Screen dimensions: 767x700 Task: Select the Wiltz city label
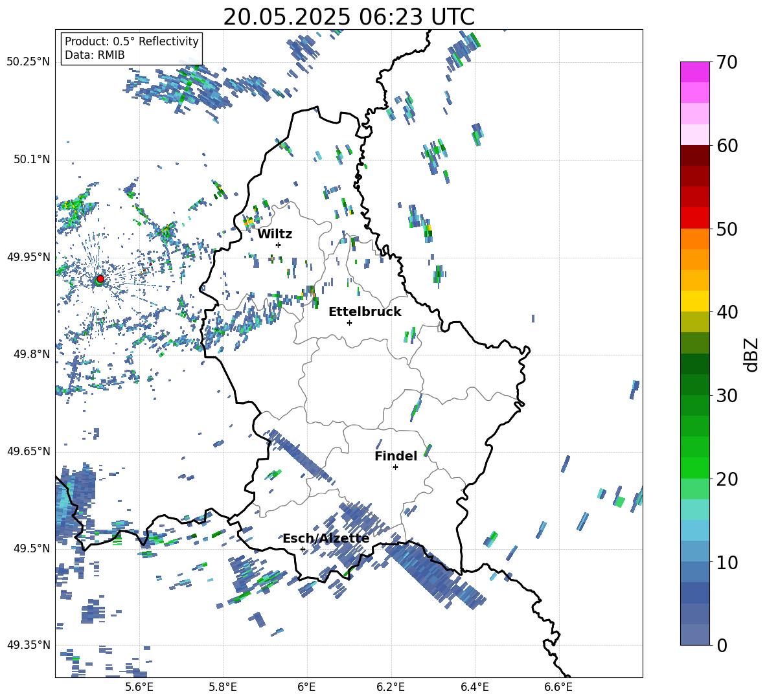tap(275, 234)
